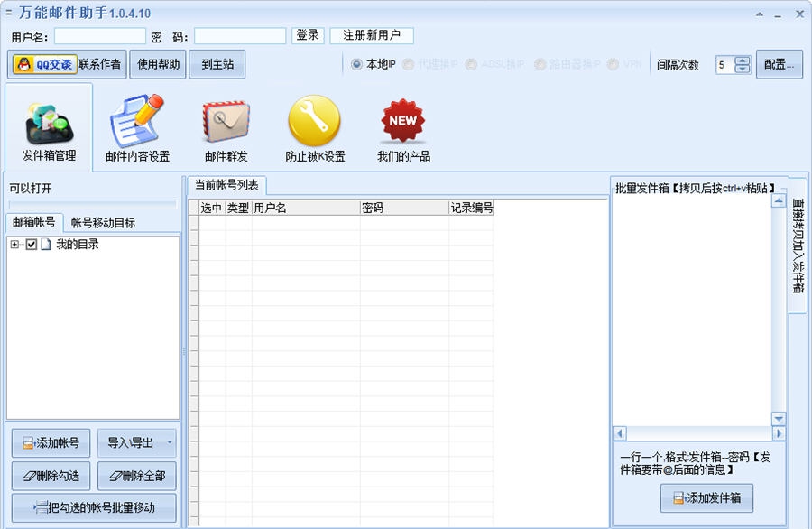This screenshot has width=812, height=529.
Task: Open 邮件群发 with the envelope icon
Action: click(x=224, y=119)
